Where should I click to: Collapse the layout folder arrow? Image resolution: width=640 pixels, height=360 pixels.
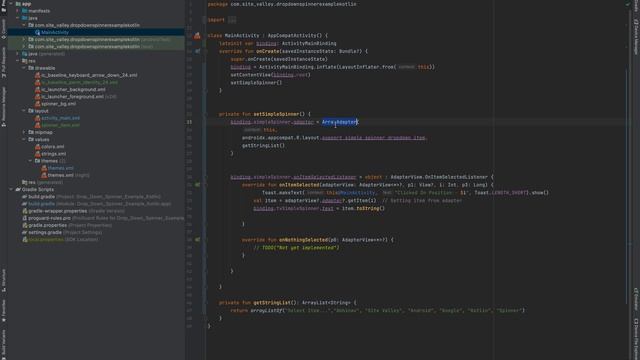click(24, 111)
